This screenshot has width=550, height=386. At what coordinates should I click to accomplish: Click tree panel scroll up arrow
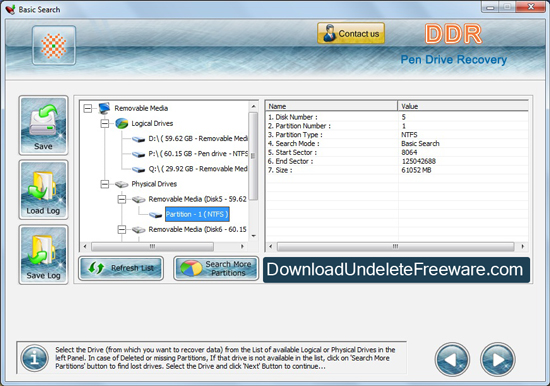point(253,106)
